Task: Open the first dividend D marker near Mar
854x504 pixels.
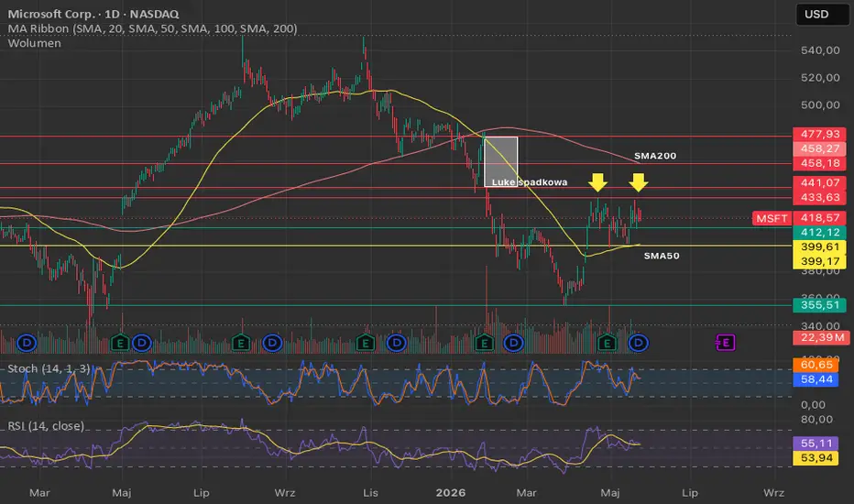Action: [27, 344]
